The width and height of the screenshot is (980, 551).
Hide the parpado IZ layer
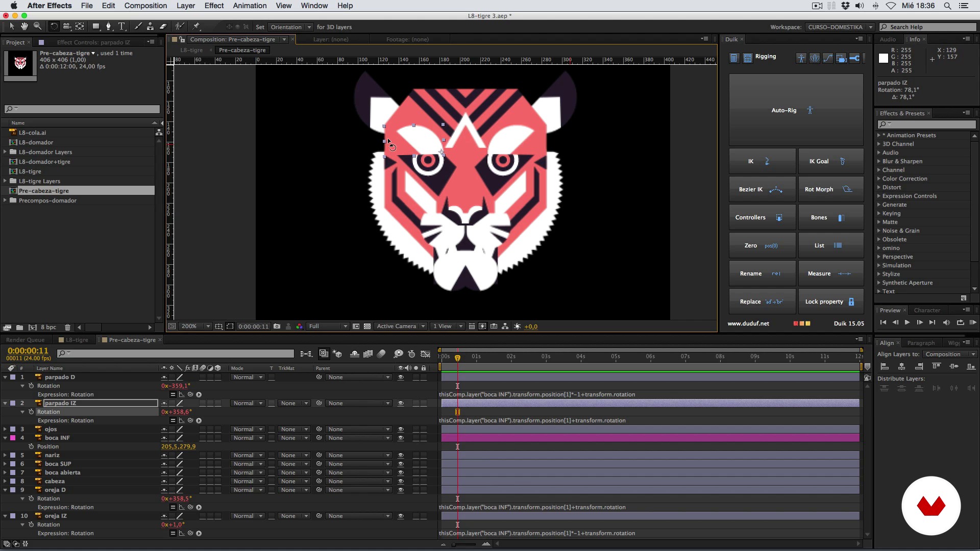click(401, 404)
